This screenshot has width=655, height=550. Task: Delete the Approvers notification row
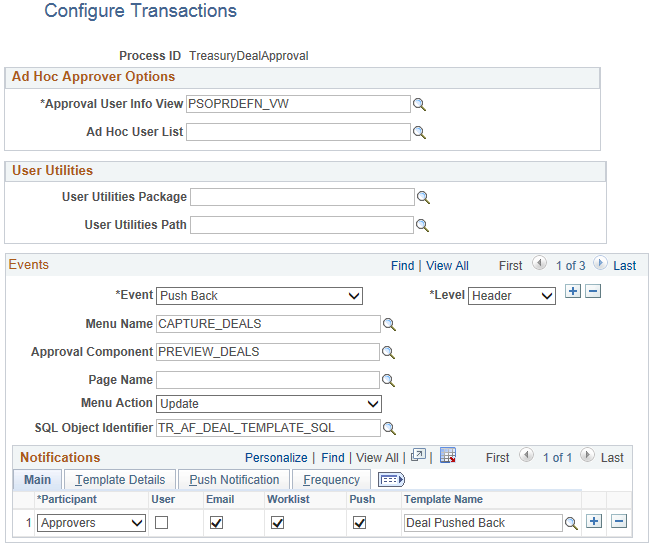(619, 521)
